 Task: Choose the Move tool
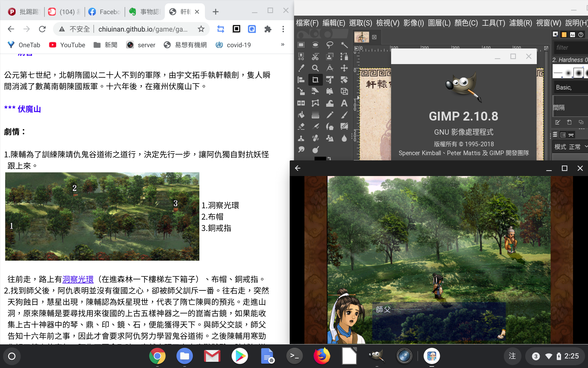(344, 68)
